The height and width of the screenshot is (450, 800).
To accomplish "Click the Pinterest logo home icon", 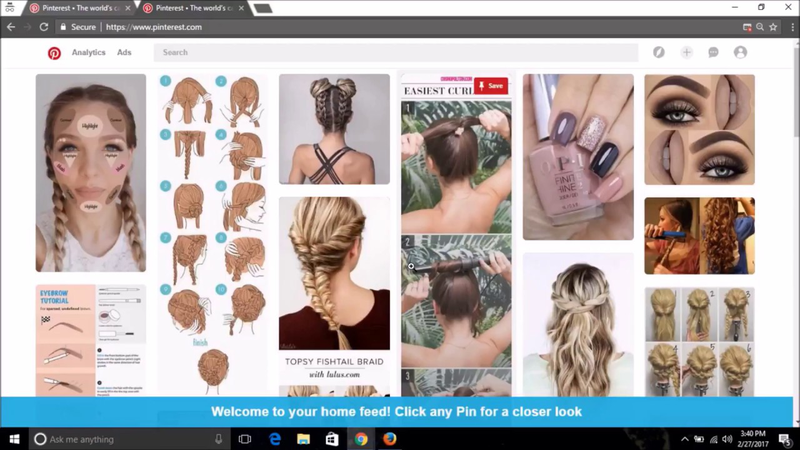I will (54, 53).
